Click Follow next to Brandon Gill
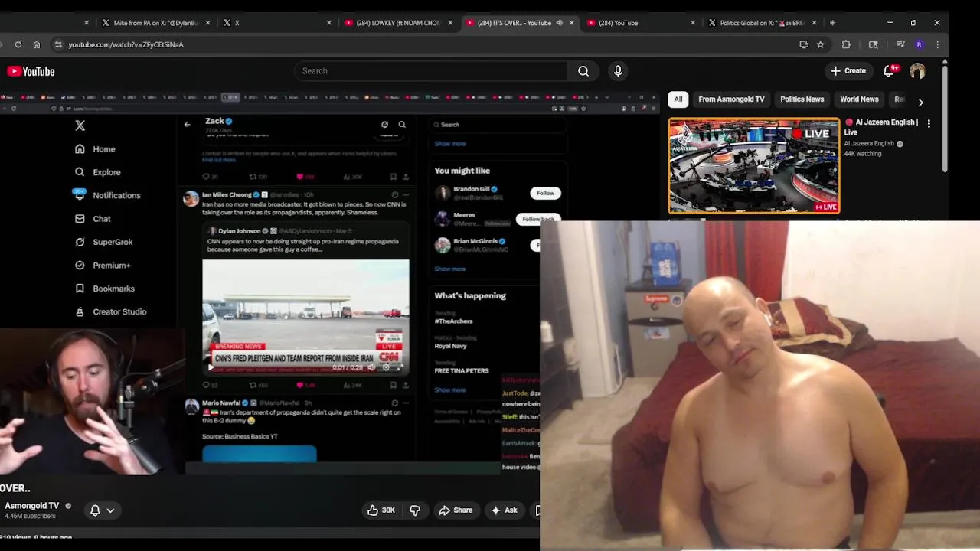Image resolution: width=980 pixels, height=551 pixels. (545, 193)
